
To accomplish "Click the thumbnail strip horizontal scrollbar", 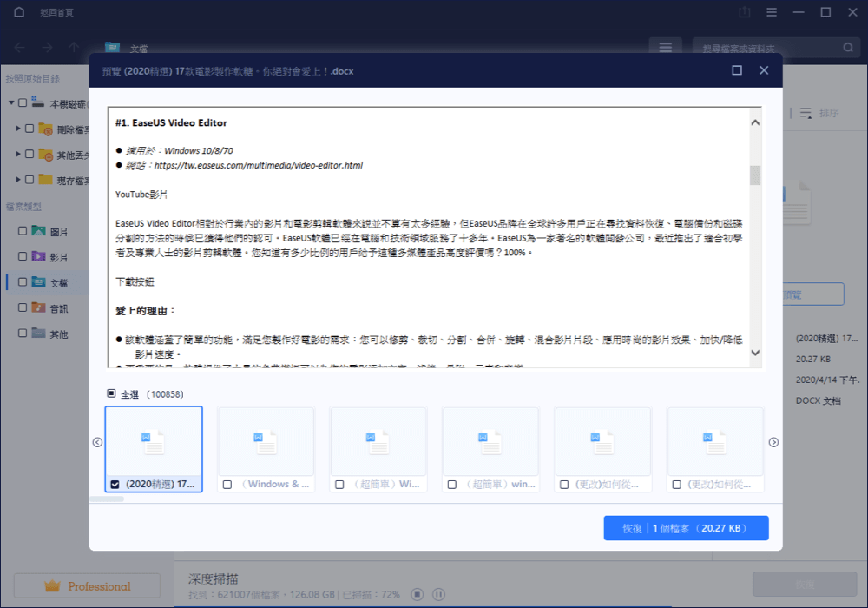I will tap(107, 499).
